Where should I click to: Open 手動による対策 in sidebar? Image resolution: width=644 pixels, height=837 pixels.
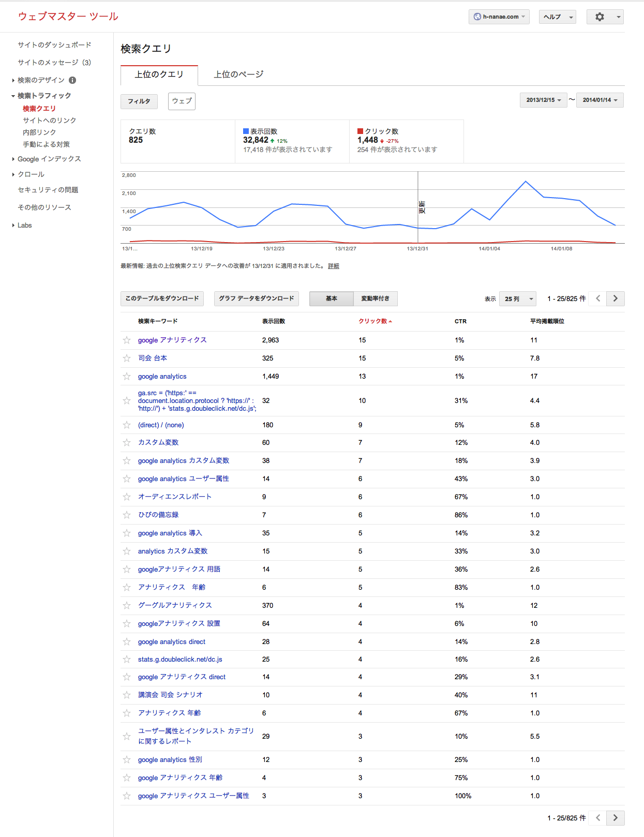(x=46, y=144)
